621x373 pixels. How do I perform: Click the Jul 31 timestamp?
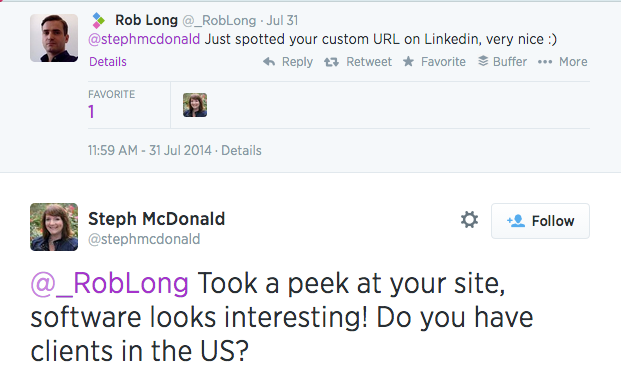pos(282,20)
